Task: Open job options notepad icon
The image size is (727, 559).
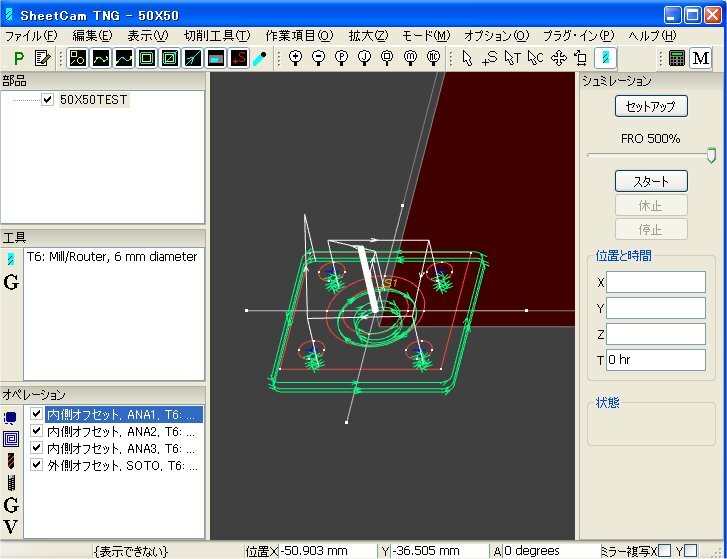Action: (x=42, y=58)
